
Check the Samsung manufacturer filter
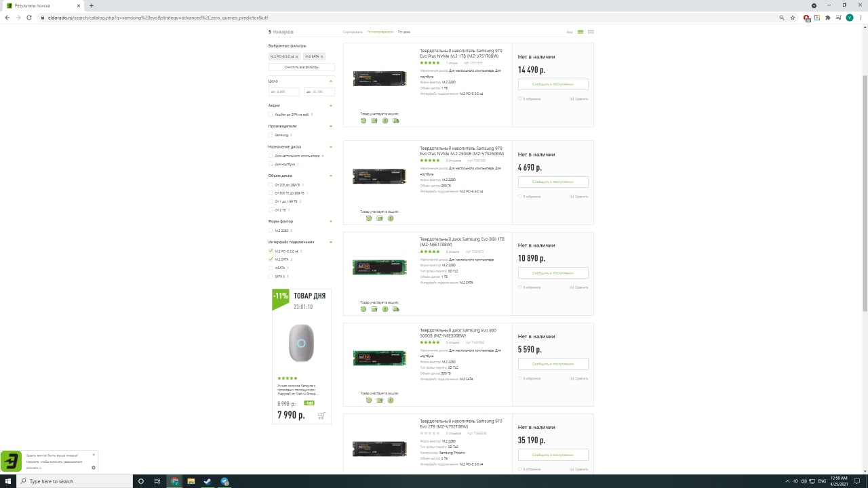[x=271, y=135]
